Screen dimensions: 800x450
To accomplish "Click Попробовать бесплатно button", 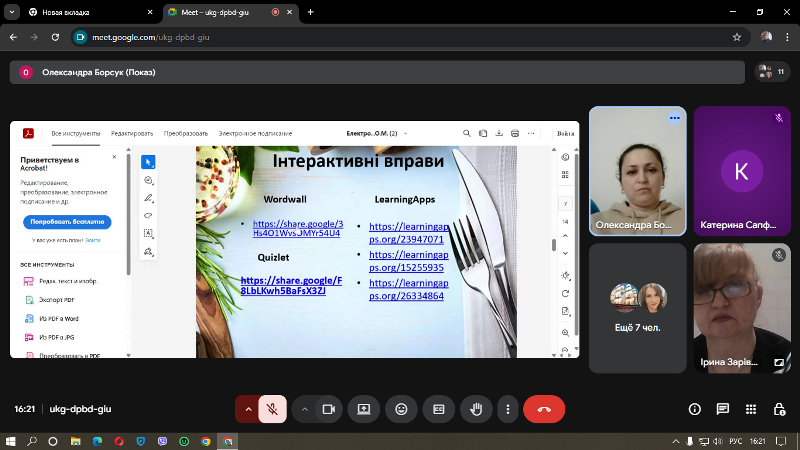I will [67, 222].
